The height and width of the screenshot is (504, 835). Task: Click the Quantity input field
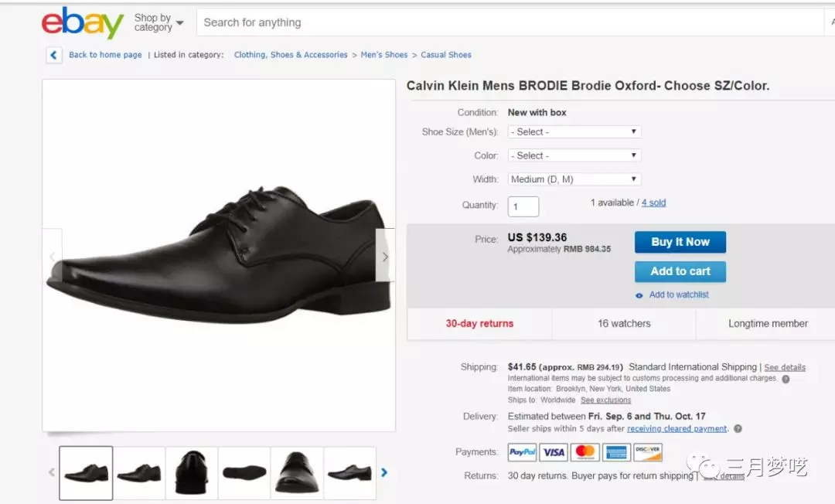tap(523, 206)
